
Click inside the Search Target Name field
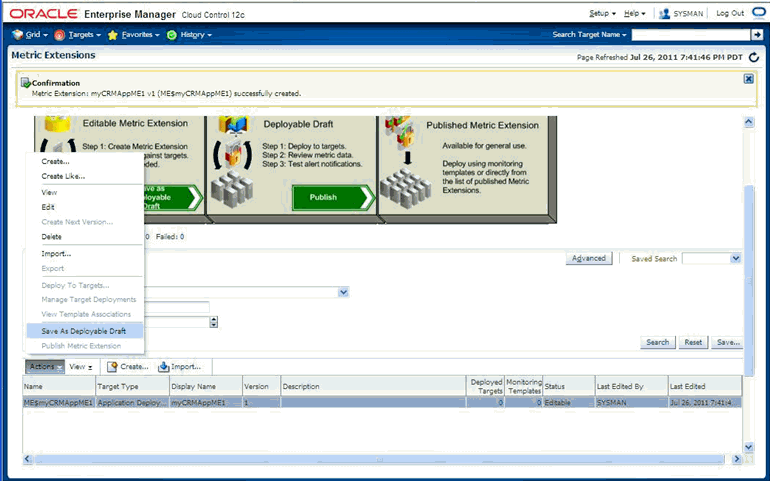[691, 34]
